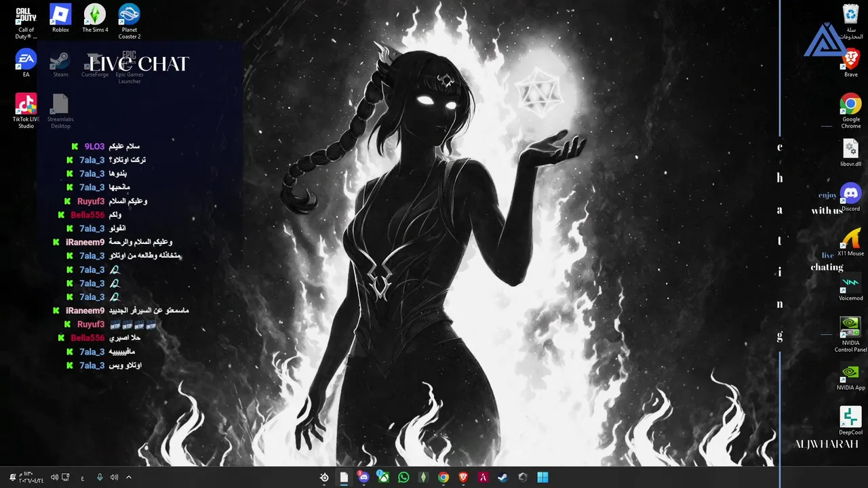Select the X11 Mouse desktop icon

[850, 243]
